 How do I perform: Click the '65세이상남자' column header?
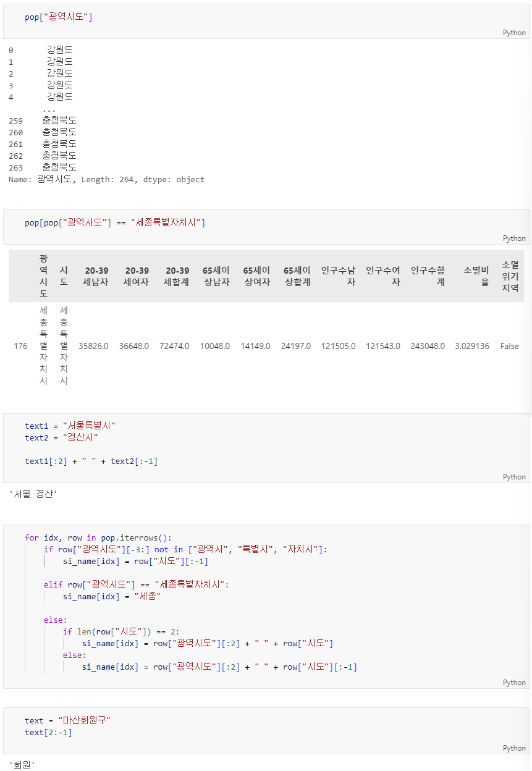pyautogui.click(x=216, y=276)
